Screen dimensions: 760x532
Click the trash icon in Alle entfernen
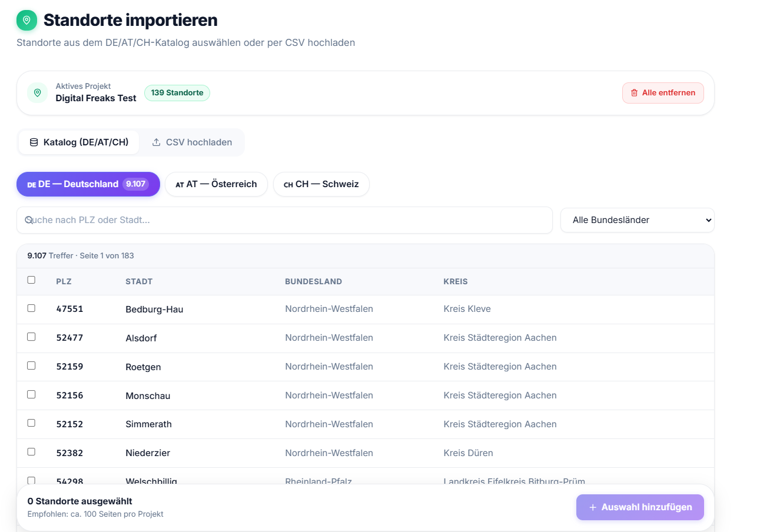click(634, 93)
